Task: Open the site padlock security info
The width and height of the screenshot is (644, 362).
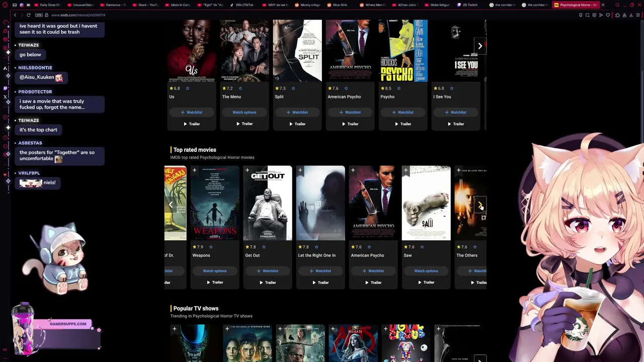Action: tap(47, 15)
